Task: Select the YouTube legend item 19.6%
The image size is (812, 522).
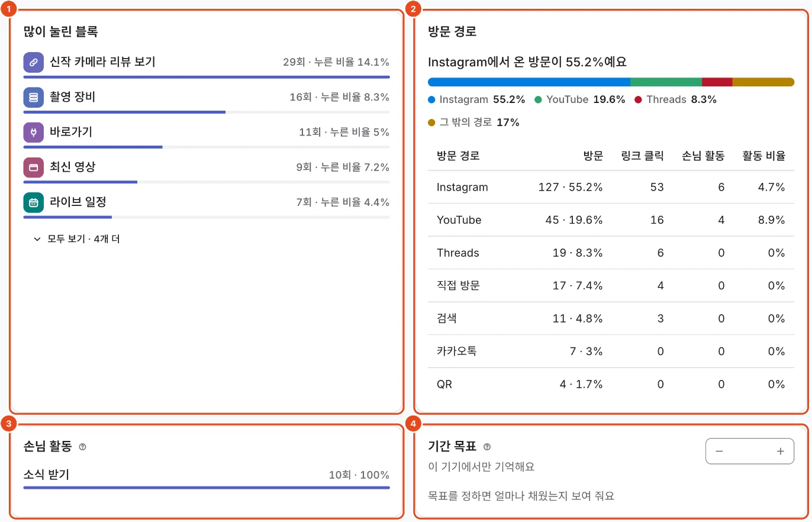Action: pos(580,99)
